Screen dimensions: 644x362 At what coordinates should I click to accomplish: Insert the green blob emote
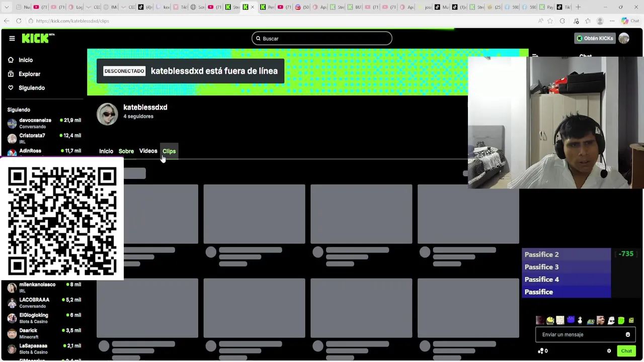coord(621,320)
